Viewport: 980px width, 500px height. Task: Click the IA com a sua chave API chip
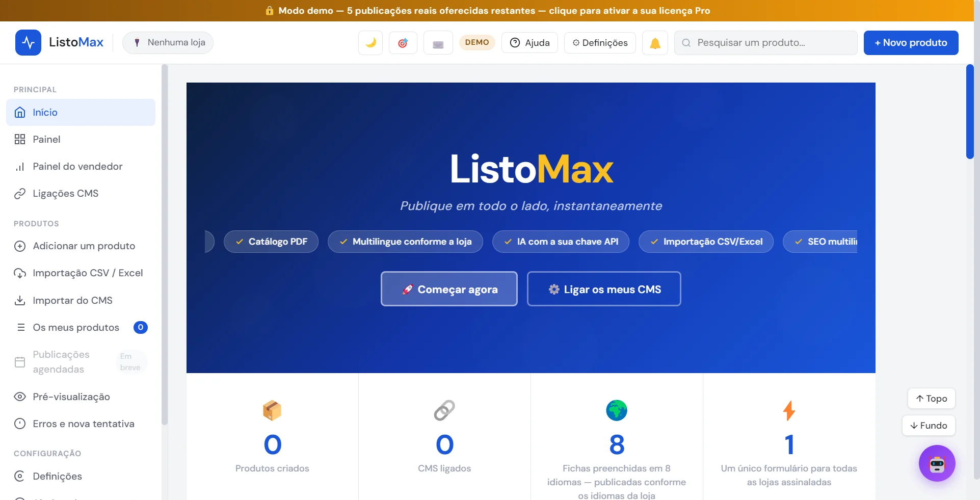(x=561, y=242)
